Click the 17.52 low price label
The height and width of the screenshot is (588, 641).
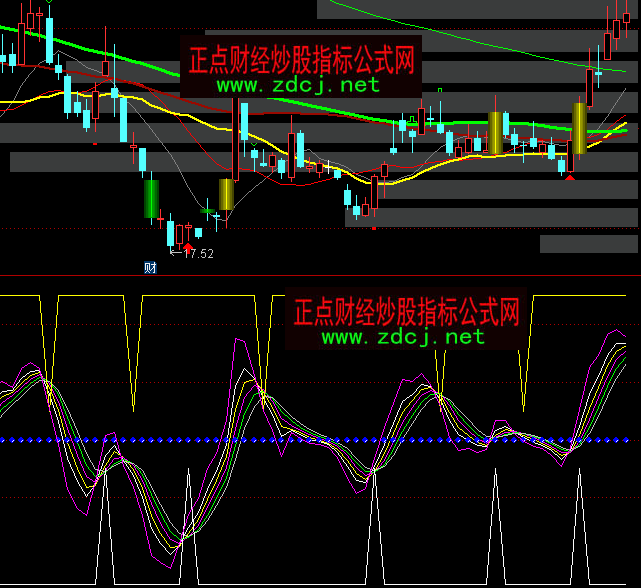click(198, 254)
